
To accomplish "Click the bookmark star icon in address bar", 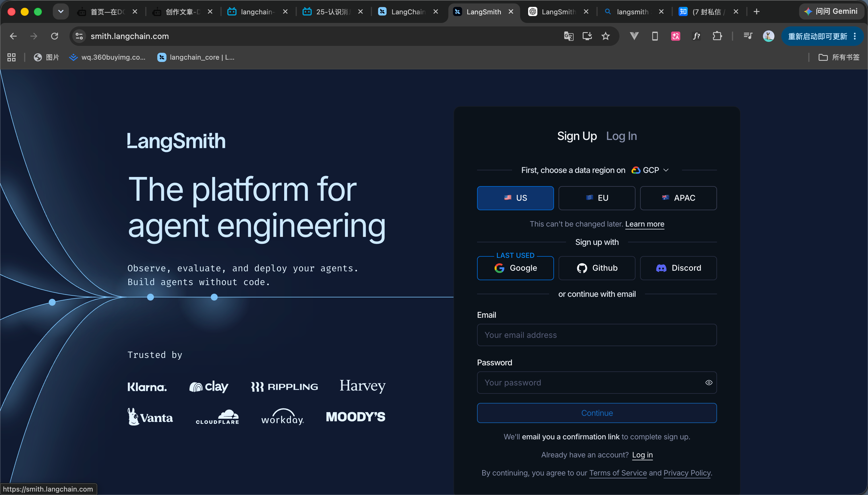I will [605, 36].
